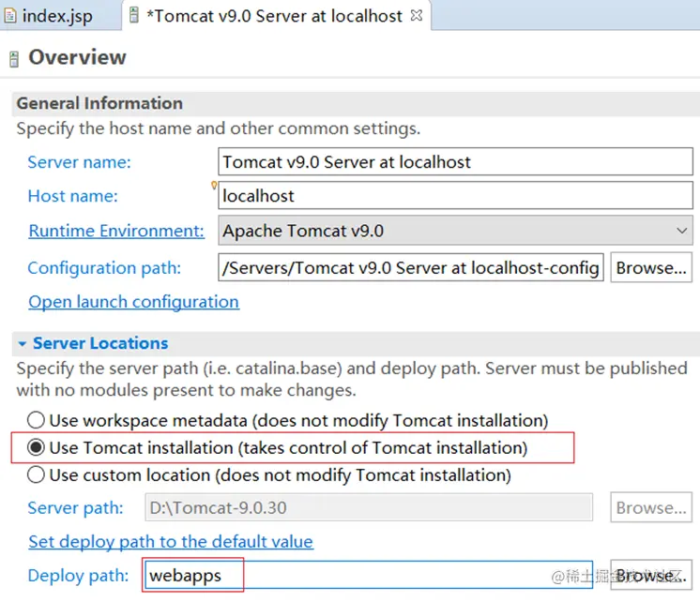Open launch configuration link
The width and height of the screenshot is (700, 602).
click(x=133, y=302)
